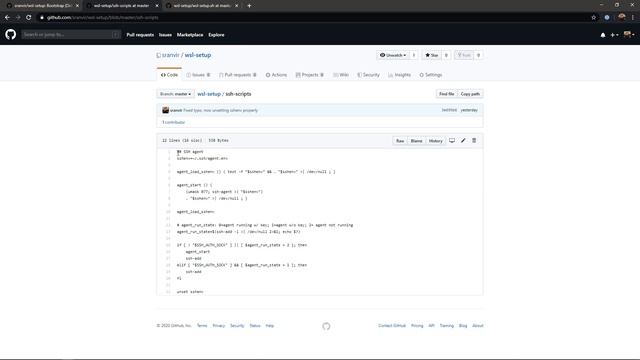
Task: Switch to the Projects tab
Action: coord(310,75)
